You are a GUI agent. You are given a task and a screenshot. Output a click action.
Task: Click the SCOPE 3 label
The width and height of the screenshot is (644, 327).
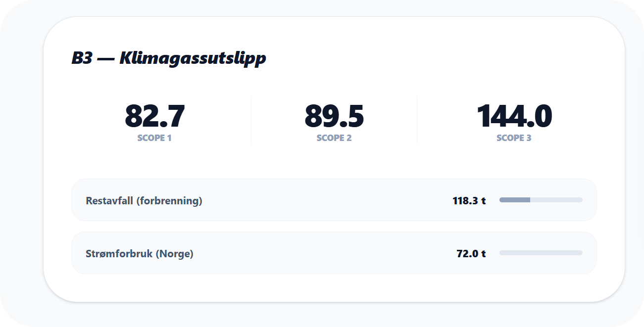(x=514, y=138)
